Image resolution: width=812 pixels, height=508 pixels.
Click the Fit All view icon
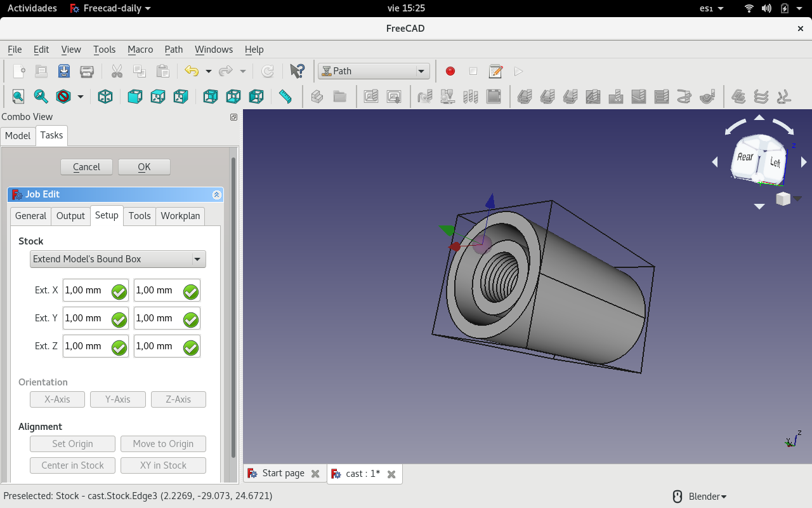coord(18,97)
